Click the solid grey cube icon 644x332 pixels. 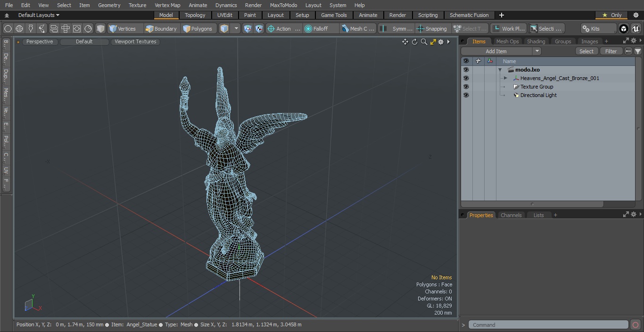[100, 29]
